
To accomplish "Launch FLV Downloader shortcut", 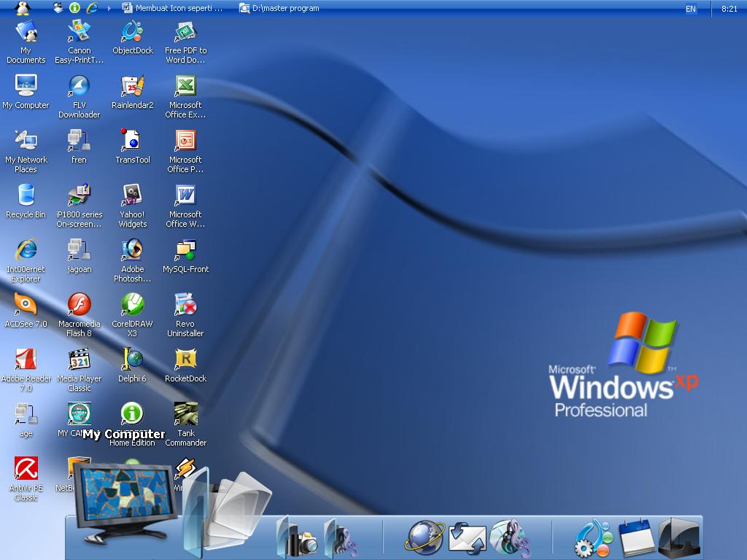I will (x=79, y=97).
